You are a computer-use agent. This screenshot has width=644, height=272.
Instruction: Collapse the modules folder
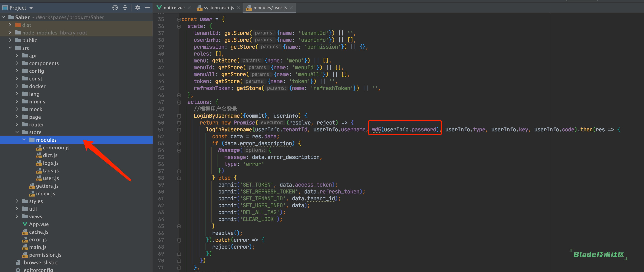24,140
